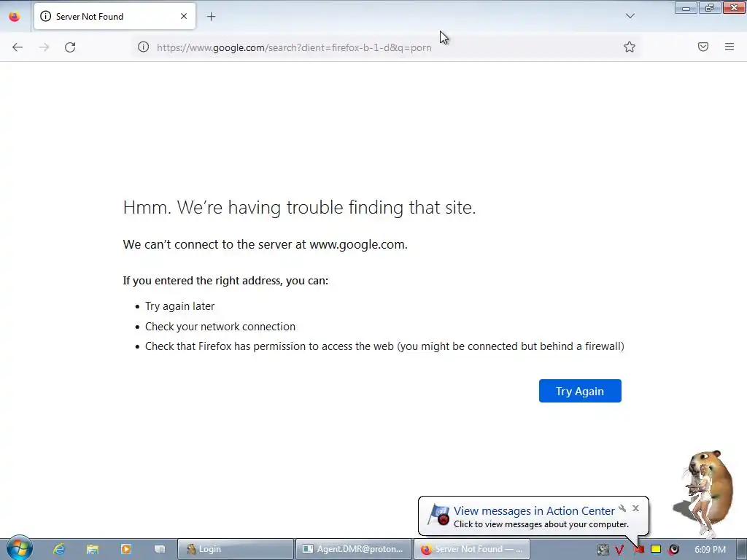This screenshot has width=747, height=560.
Task: Click the round black tray icon
Action: pos(673,550)
